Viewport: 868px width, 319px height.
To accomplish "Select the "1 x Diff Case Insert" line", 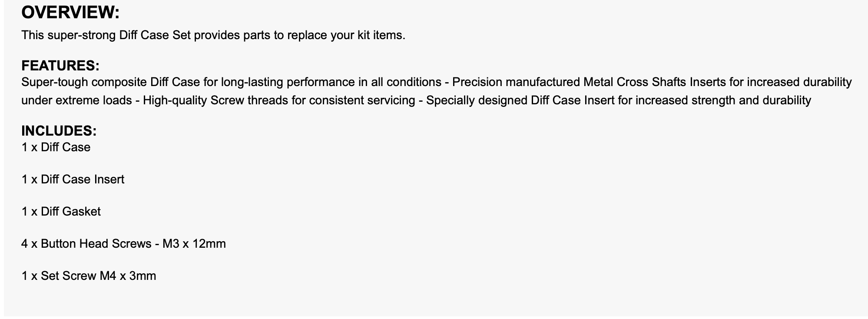I will pyautogui.click(x=73, y=179).
